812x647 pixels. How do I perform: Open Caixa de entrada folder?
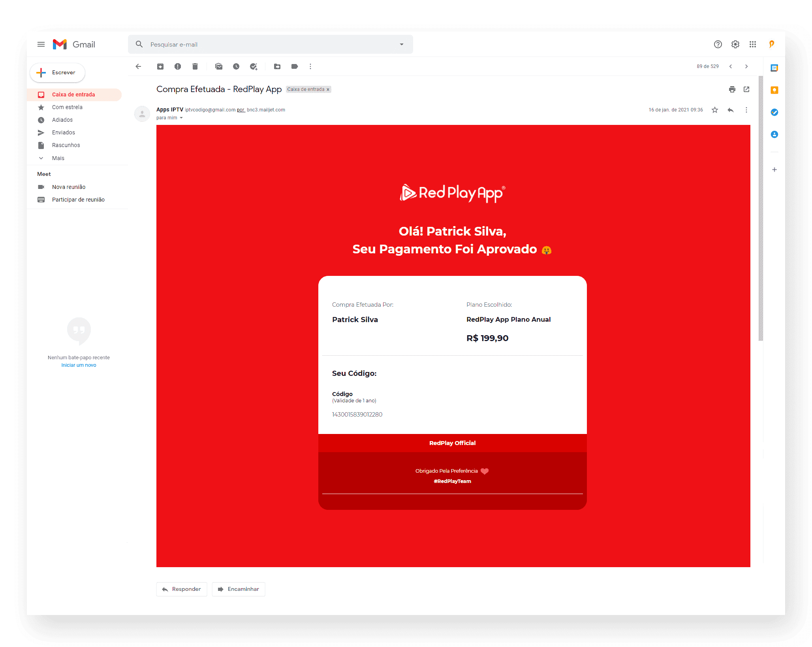[74, 94]
